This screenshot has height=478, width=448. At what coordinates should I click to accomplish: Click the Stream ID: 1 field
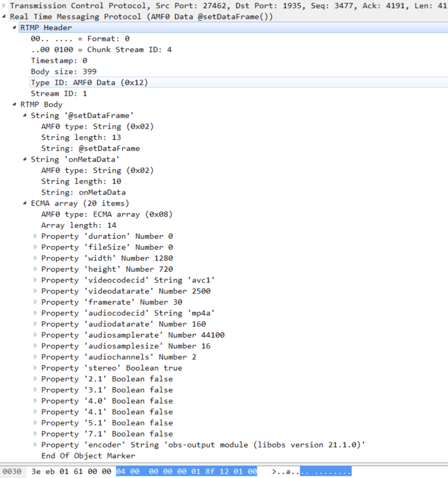[x=59, y=94]
